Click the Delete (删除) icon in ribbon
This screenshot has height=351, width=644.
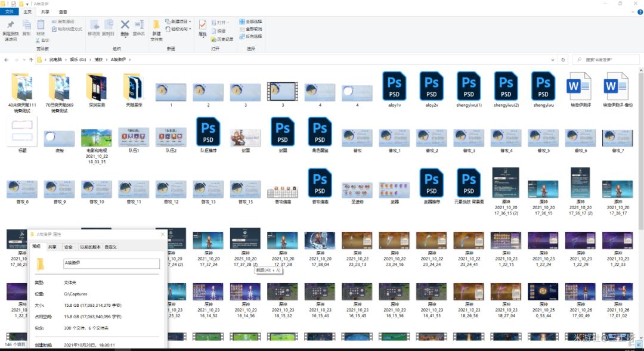pyautogui.click(x=125, y=27)
